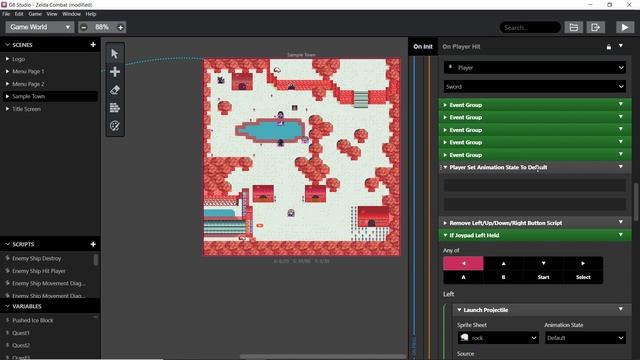Collapse the SCENES section
This screenshot has width=640, height=360.
(x=7, y=44)
